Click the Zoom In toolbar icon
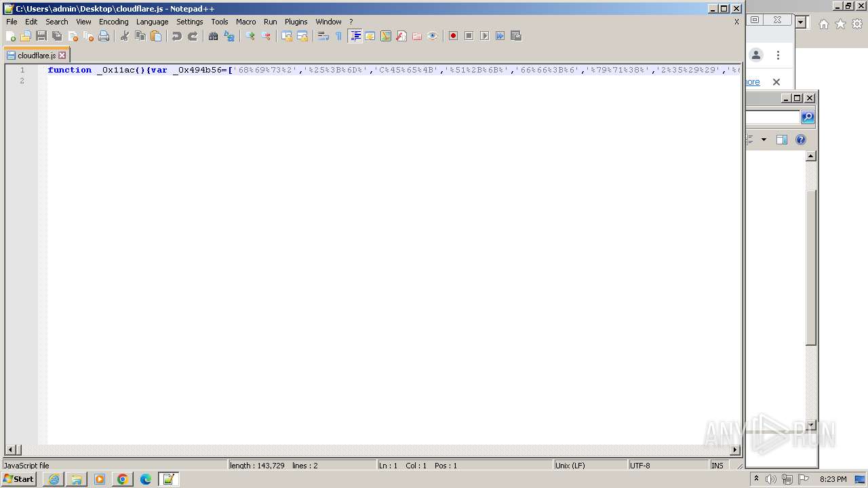This screenshot has width=868, height=488. pyautogui.click(x=250, y=36)
